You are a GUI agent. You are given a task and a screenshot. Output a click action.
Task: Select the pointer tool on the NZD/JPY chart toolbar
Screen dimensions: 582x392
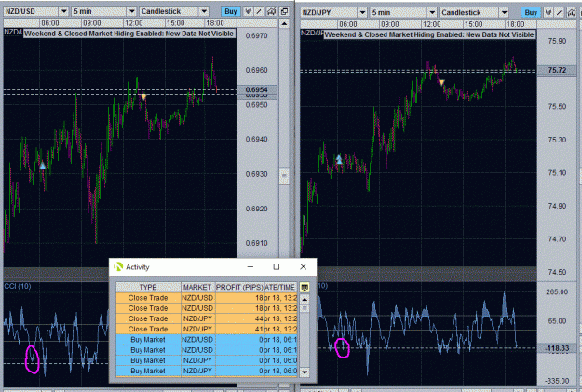pyautogui.click(x=548, y=13)
